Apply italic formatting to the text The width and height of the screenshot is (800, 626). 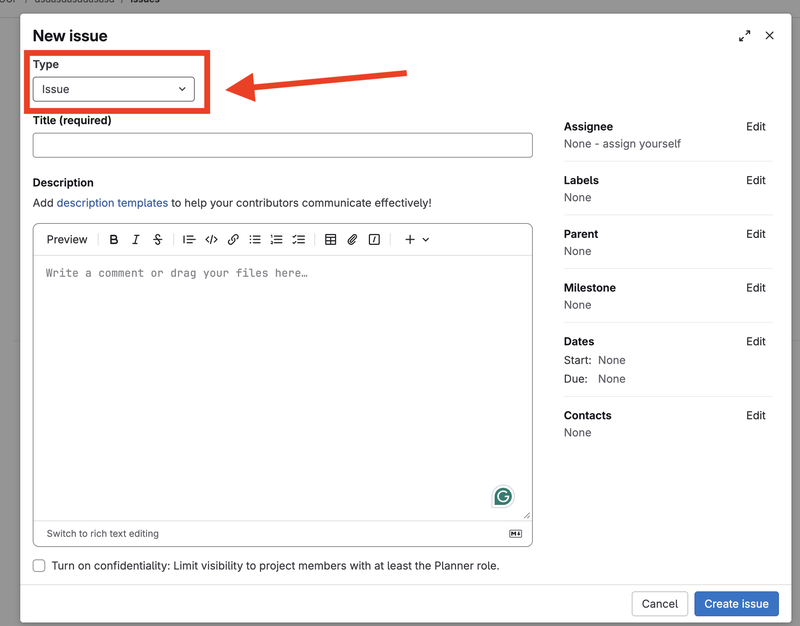(136, 240)
